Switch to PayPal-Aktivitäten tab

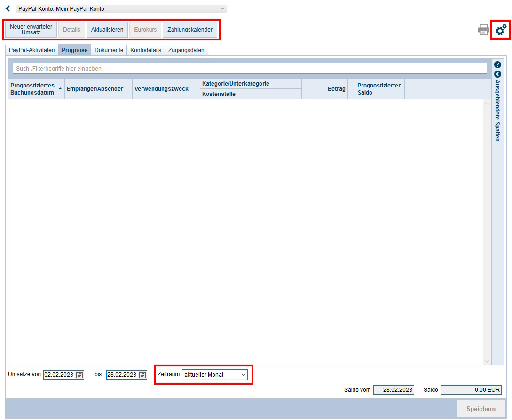coord(32,50)
